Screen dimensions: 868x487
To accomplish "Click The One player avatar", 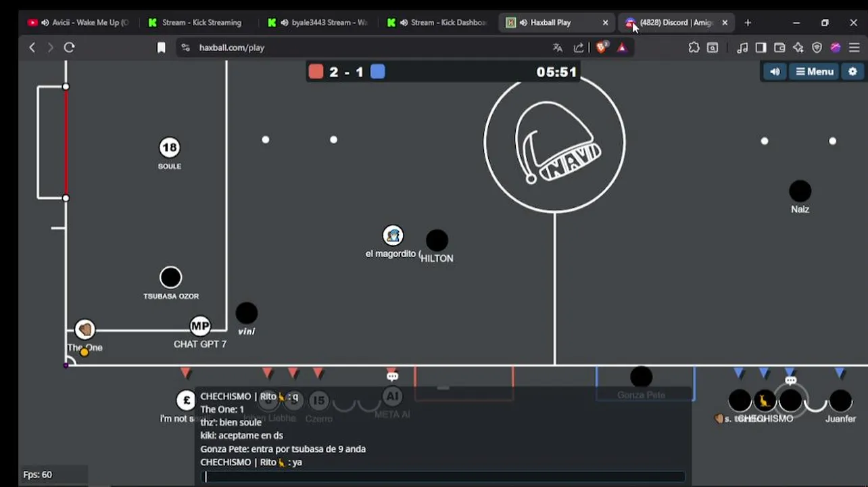I will (x=85, y=329).
